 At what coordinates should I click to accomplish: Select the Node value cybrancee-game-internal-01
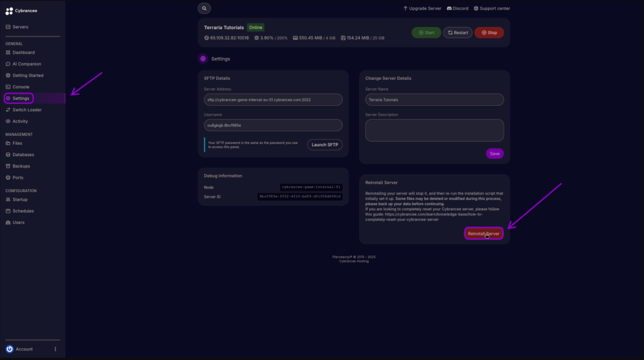[x=311, y=187]
